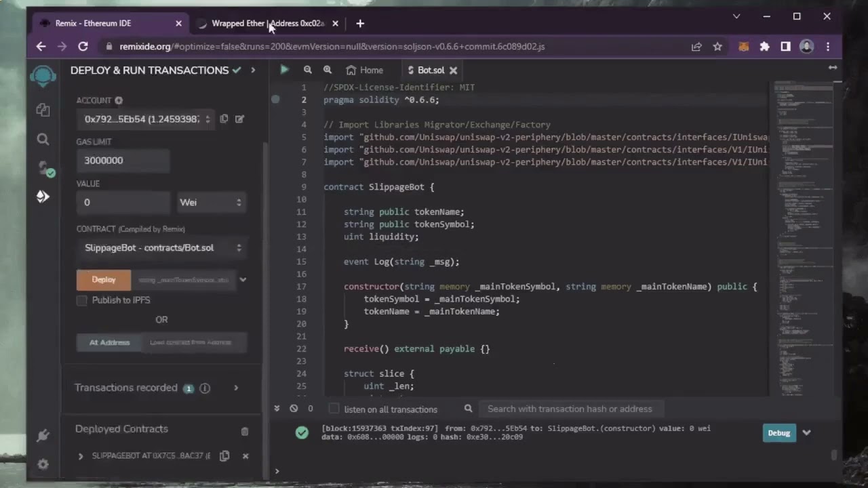Run script with the green play icon
The height and width of the screenshot is (488, 868).
click(284, 70)
